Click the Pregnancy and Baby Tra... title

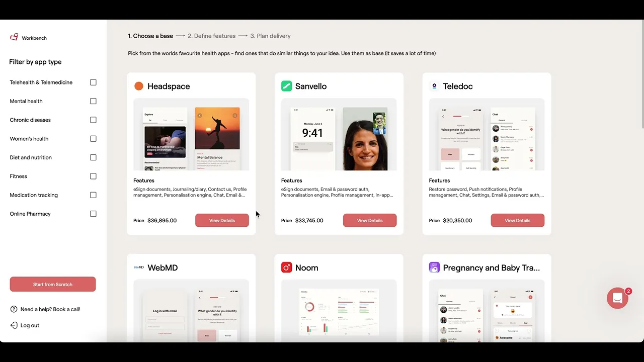click(492, 268)
